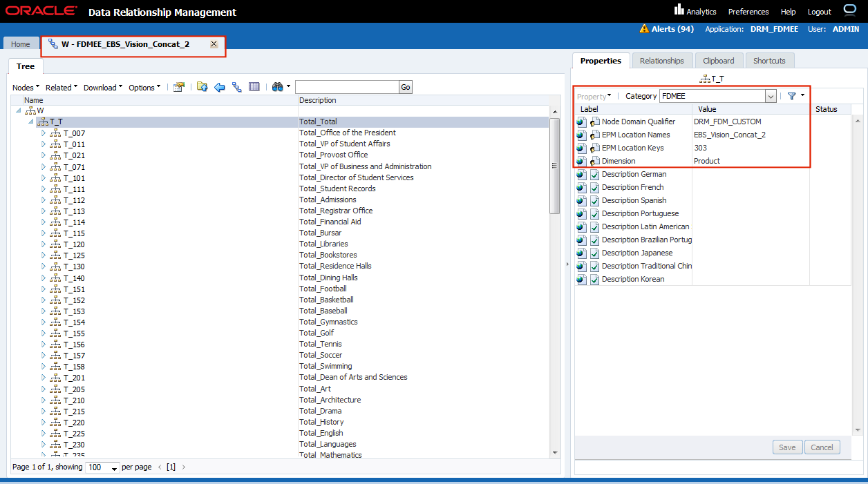Expand the T_115 node

tap(44, 233)
